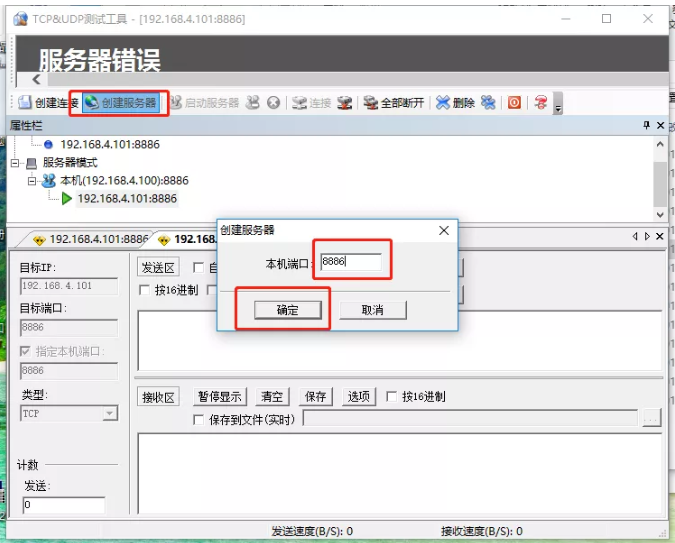675x543 pixels.
Task: Click 确定 in the 创建服务器 dialog
Action: (287, 310)
